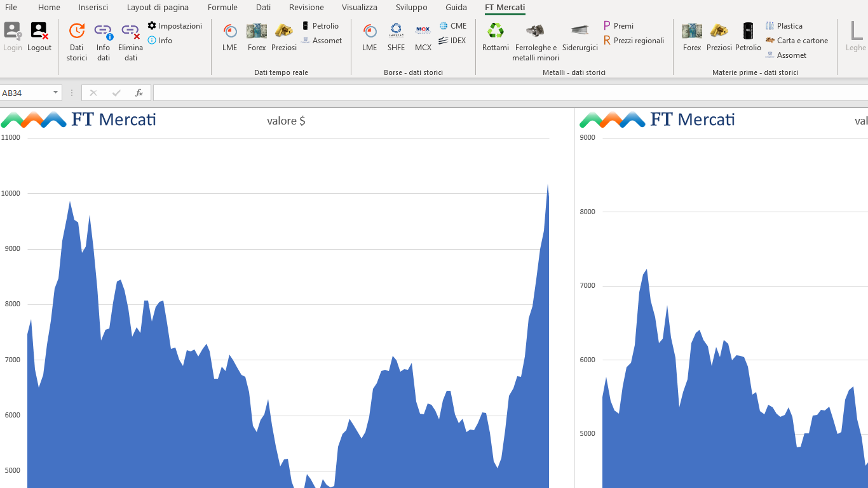This screenshot has height=488, width=868.
Task: Click the small Info button
Action: (160, 41)
